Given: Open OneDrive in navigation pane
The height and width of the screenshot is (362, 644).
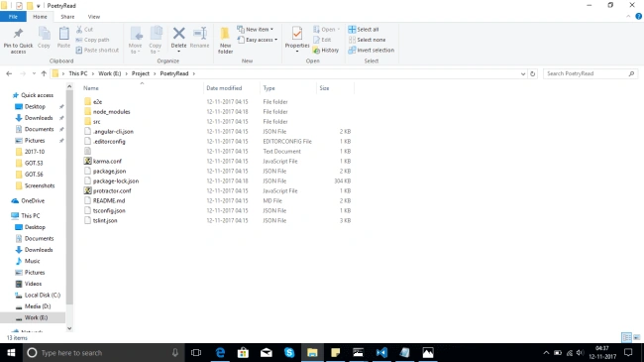Looking at the screenshot, I should [x=33, y=200].
